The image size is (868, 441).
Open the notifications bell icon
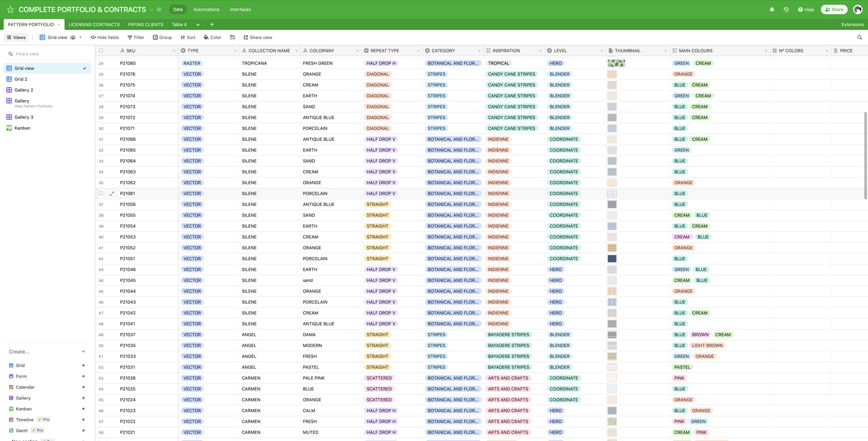772,10
